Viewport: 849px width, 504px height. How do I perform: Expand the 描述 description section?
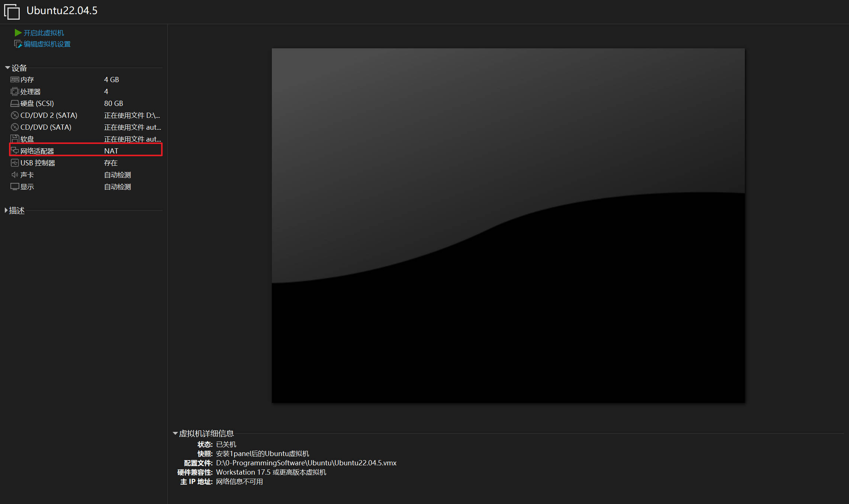[x=6, y=210]
